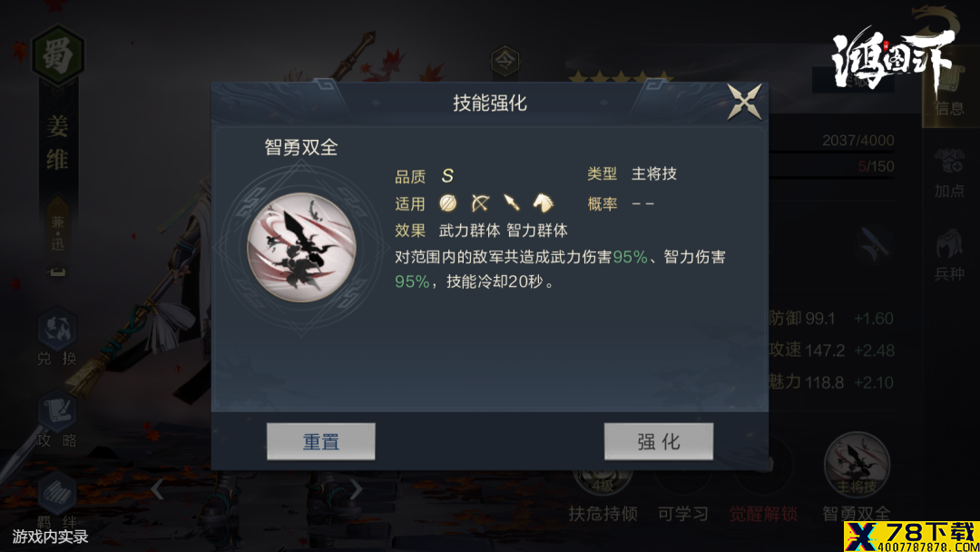Click the 强化 enhance button

658,441
